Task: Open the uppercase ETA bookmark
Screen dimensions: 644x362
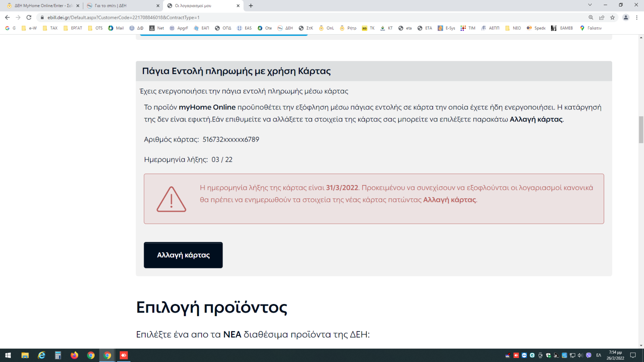Action: (425, 28)
